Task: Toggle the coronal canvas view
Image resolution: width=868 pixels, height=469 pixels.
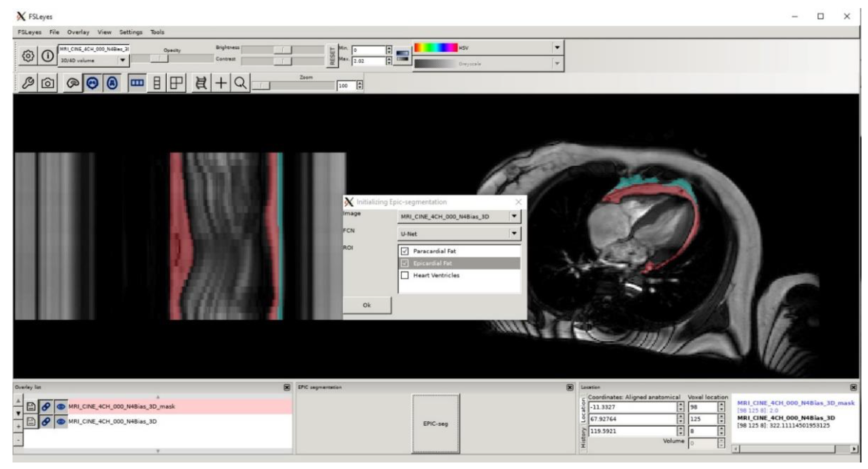Action: pyautogui.click(x=92, y=83)
